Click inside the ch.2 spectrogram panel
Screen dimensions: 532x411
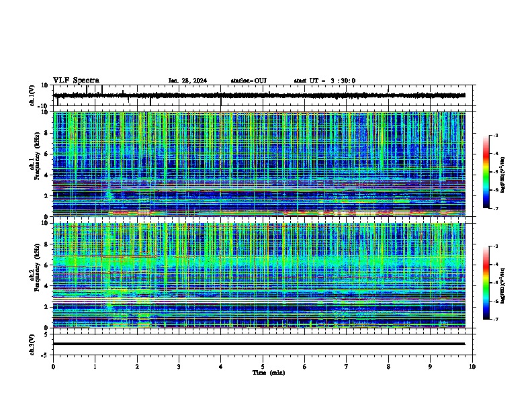259,275
